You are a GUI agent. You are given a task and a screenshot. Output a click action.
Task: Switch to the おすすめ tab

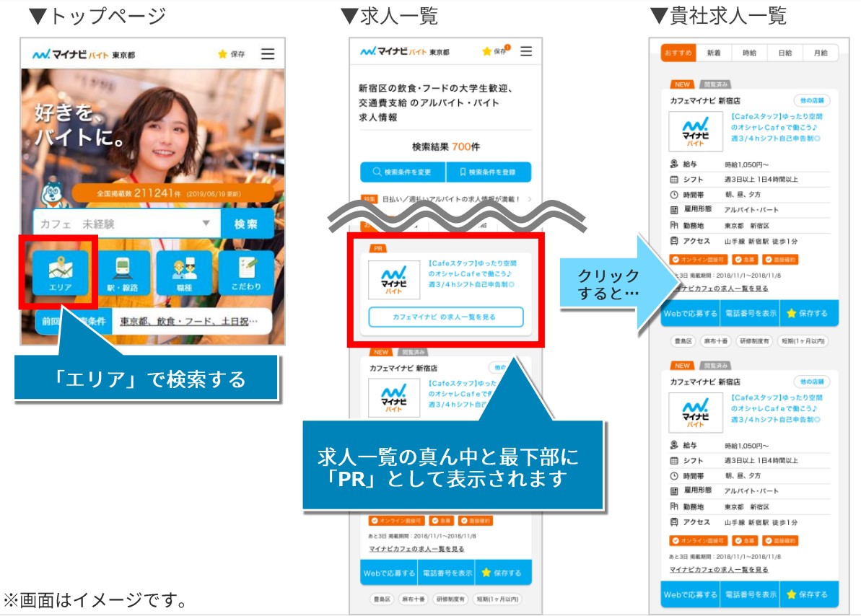tap(678, 53)
